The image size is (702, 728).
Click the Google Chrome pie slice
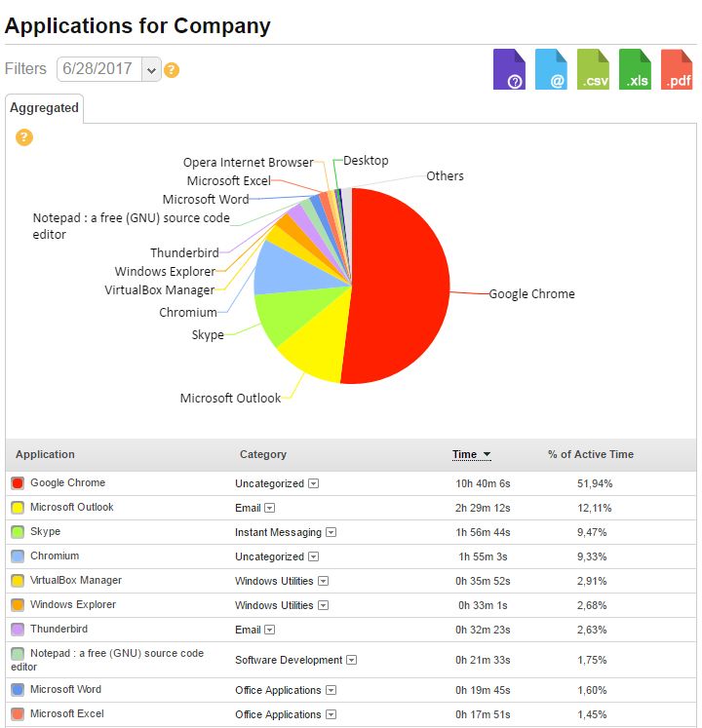400,292
